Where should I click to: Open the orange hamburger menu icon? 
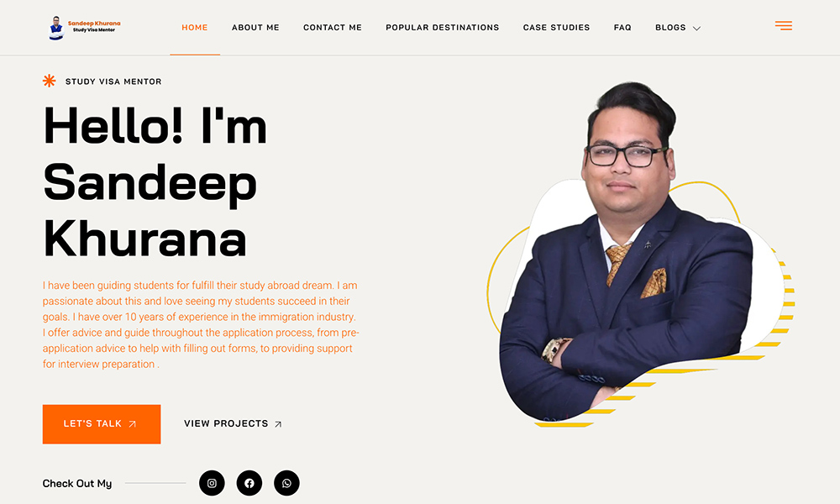[783, 26]
